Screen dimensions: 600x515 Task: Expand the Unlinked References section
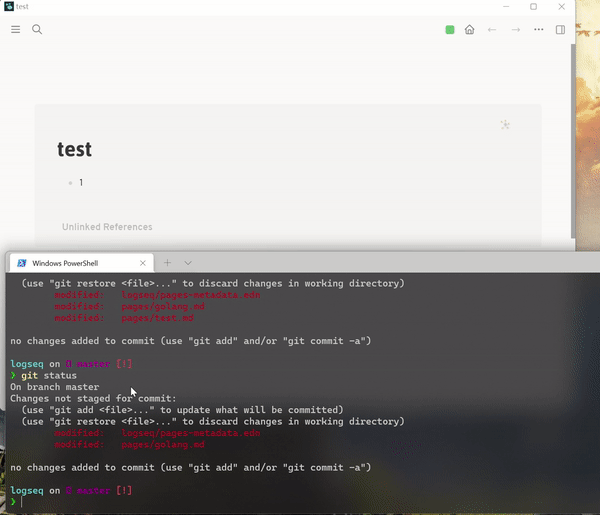pos(107,227)
